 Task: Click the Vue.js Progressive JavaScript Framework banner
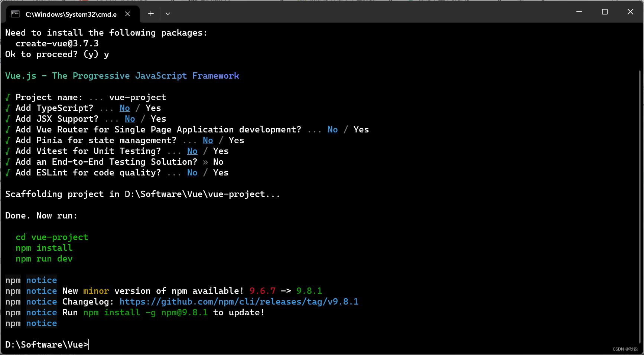coord(122,76)
